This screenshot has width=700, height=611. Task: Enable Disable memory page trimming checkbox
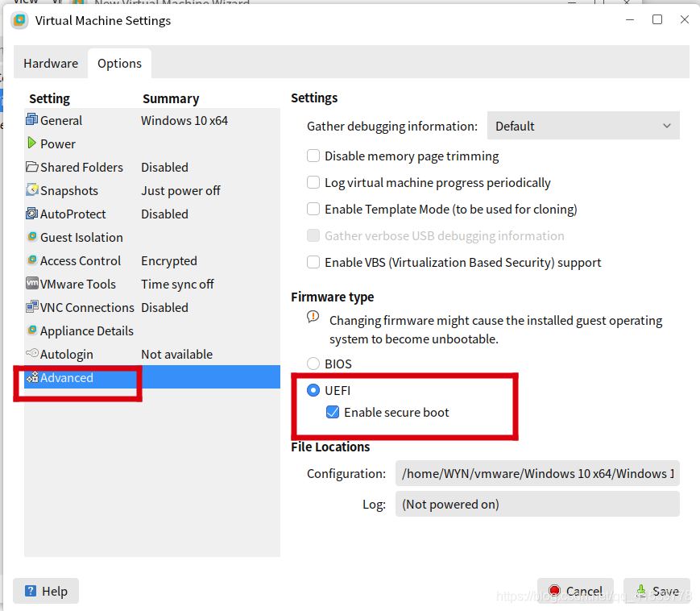pyautogui.click(x=313, y=156)
